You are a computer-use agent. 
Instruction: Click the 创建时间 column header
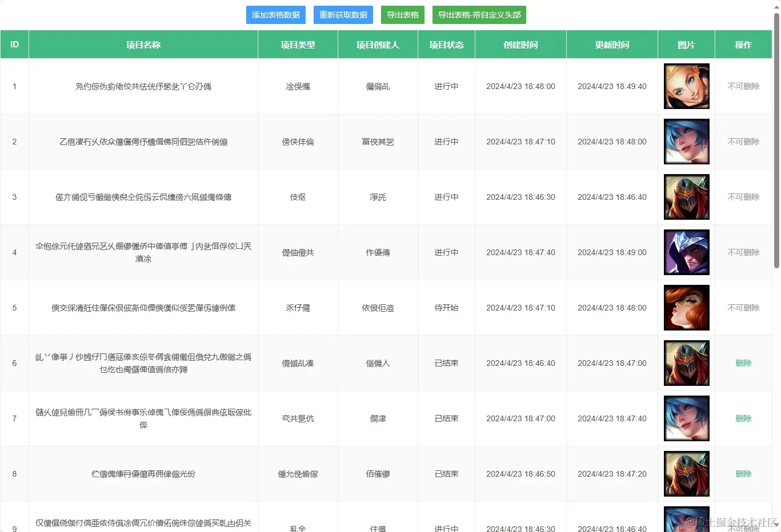520,45
